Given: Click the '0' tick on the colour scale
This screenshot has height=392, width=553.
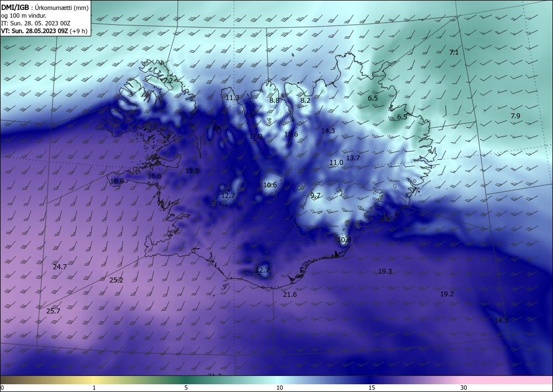Looking at the screenshot, I should (x=2, y=388).
